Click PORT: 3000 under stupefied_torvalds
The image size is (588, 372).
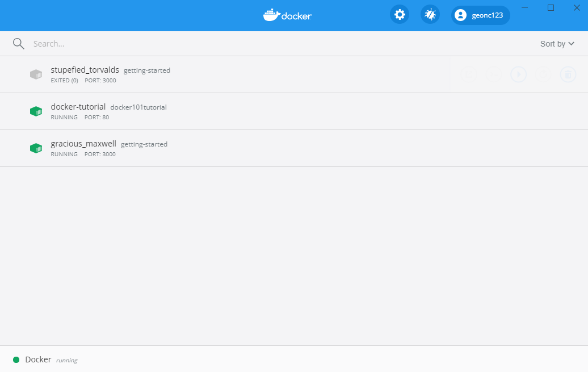click(x=100, y=80)
